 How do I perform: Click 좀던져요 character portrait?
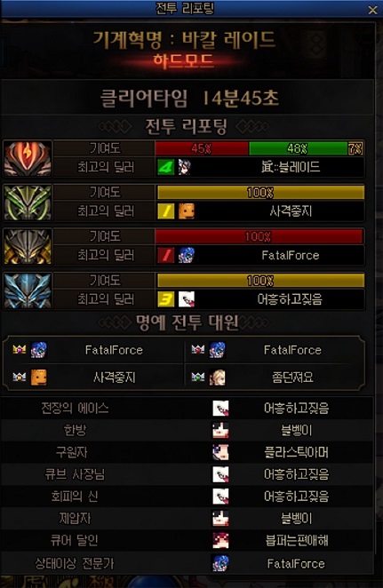coord(217,377)
